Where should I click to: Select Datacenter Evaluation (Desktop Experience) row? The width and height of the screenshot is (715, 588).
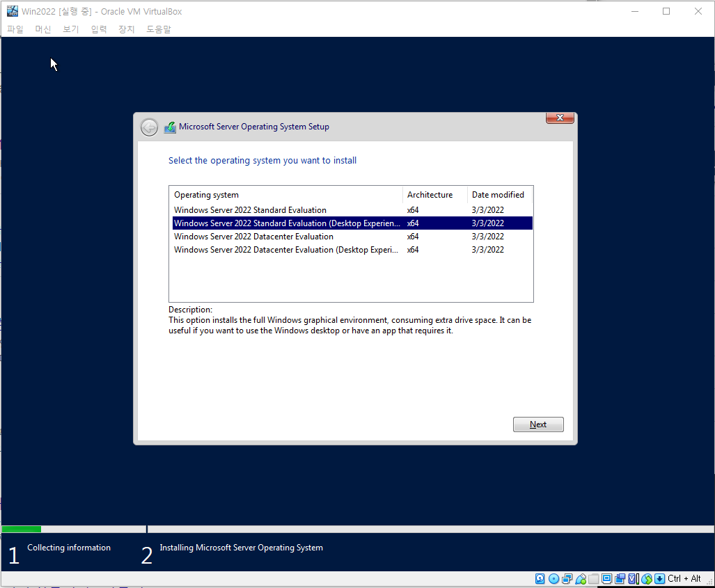(352, 250)
